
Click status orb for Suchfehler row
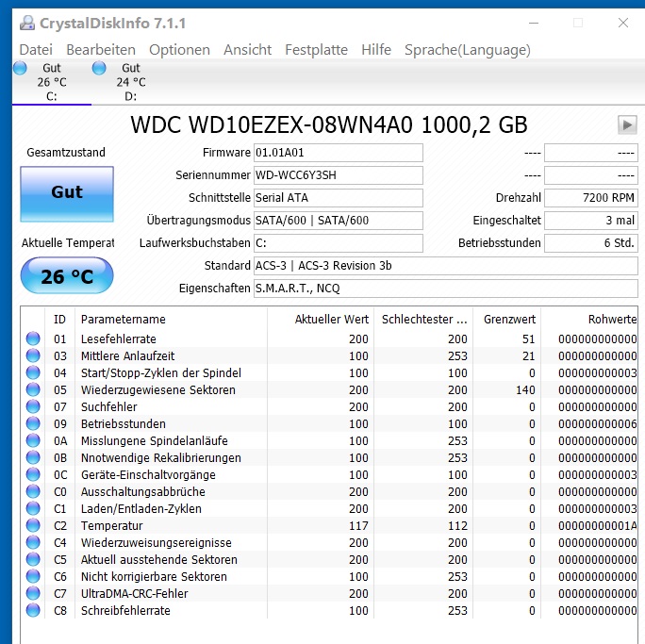pos(33,406)
